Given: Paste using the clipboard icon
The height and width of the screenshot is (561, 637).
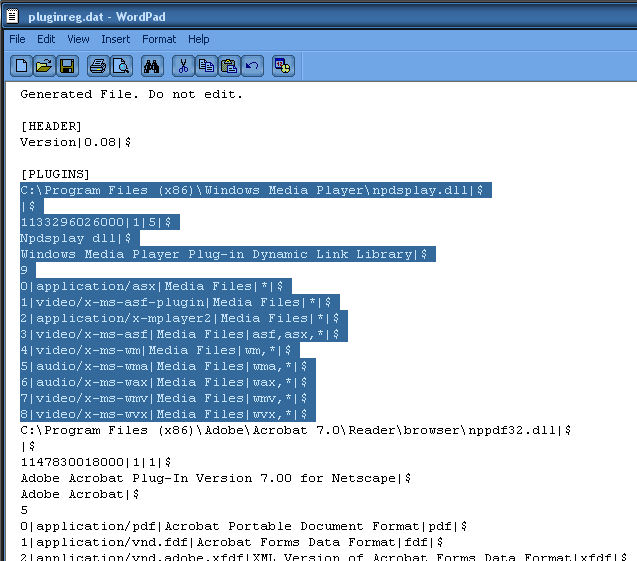Looking at the screenshot, I should coord(229,66).
